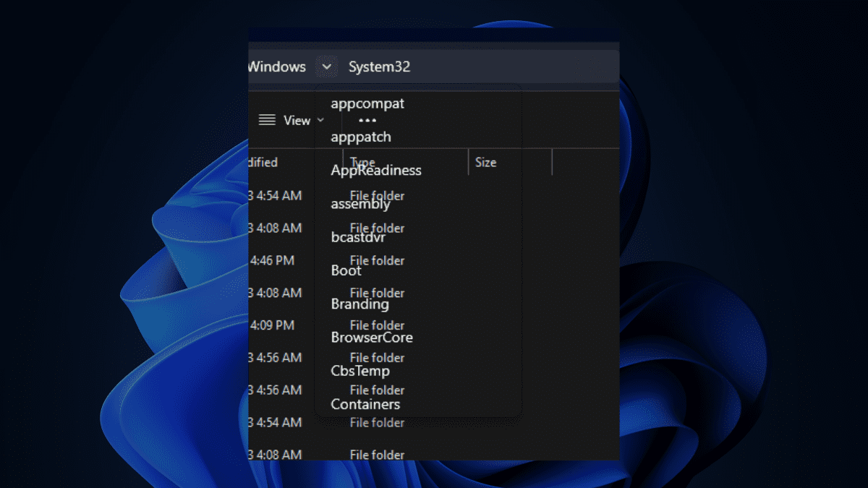Navigate to the Containers folder

pyautogui.click(x=365, y=403)
